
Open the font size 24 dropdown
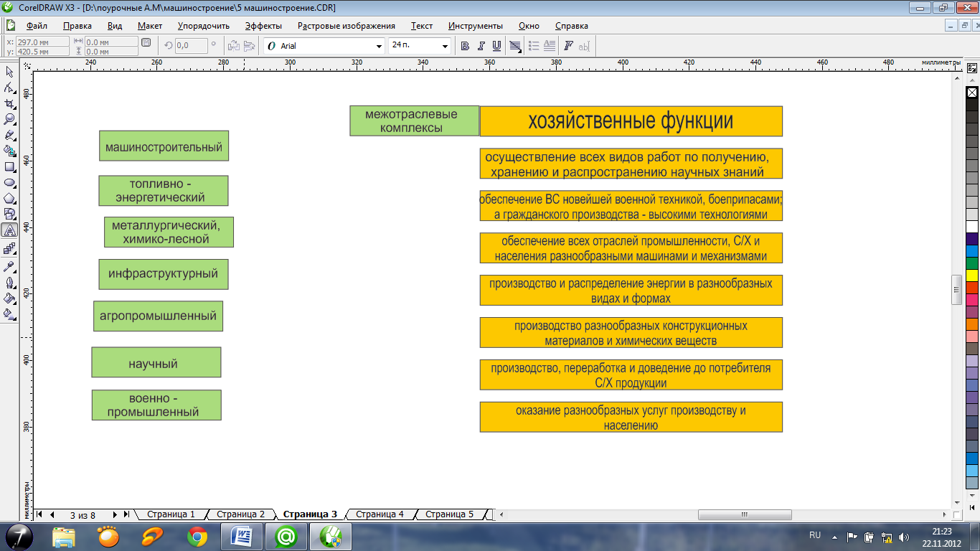point(446,46)
